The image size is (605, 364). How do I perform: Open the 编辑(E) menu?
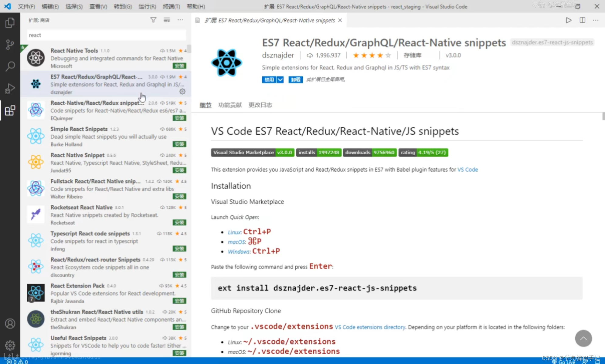[x=50, y=6]
